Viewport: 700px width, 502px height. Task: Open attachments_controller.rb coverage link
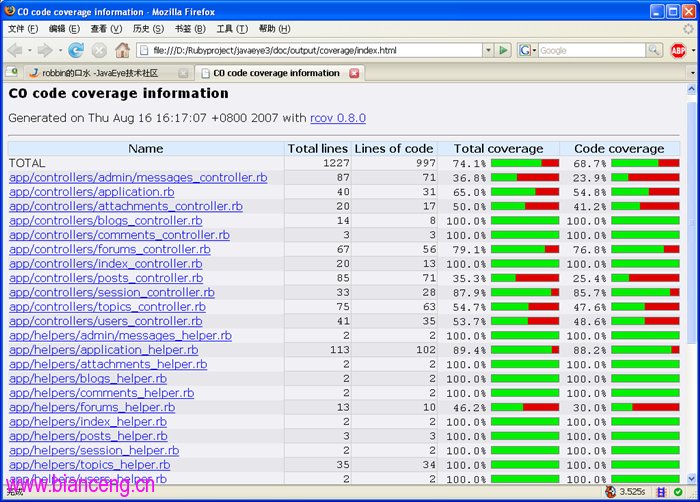[126, 206]
